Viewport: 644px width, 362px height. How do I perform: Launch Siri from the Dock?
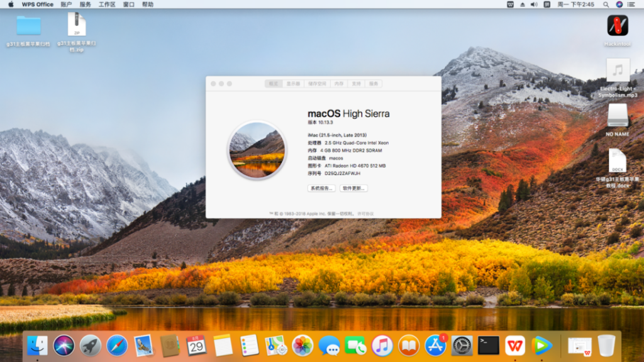(64, 345)
